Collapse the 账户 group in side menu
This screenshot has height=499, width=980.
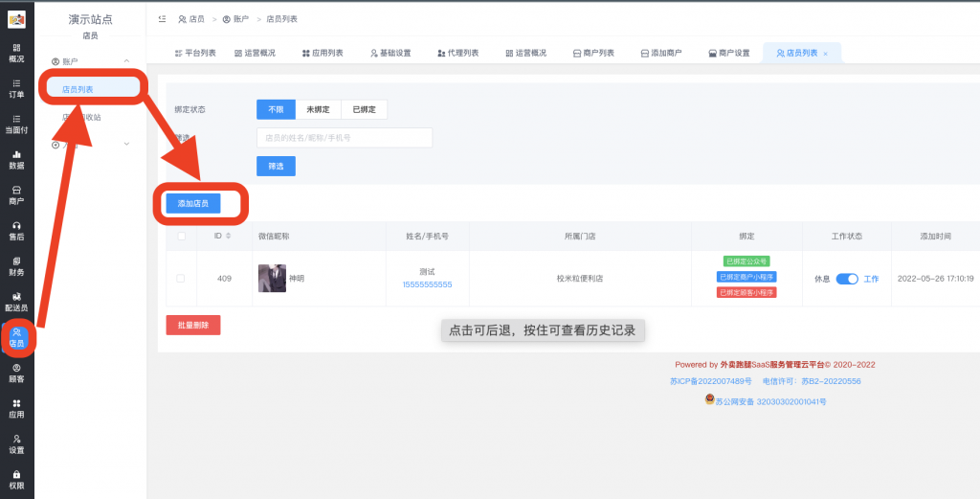127,61
